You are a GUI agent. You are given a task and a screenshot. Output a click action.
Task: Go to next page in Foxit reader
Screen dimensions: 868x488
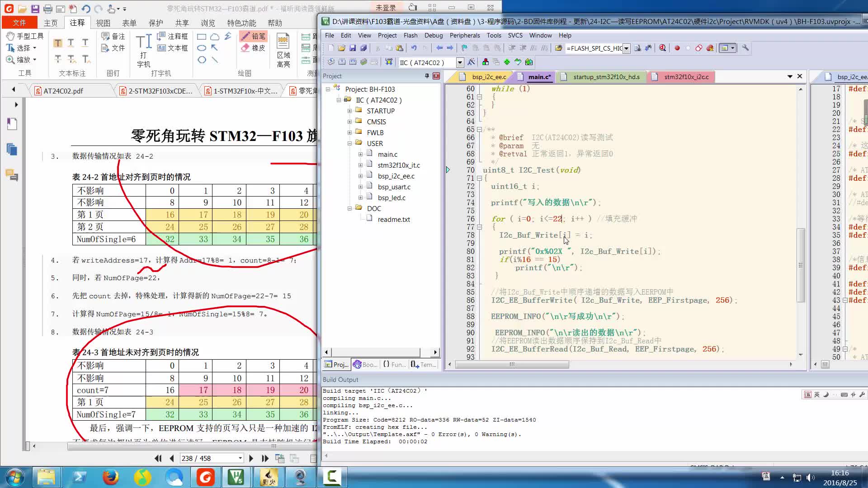tap(251, 458)
